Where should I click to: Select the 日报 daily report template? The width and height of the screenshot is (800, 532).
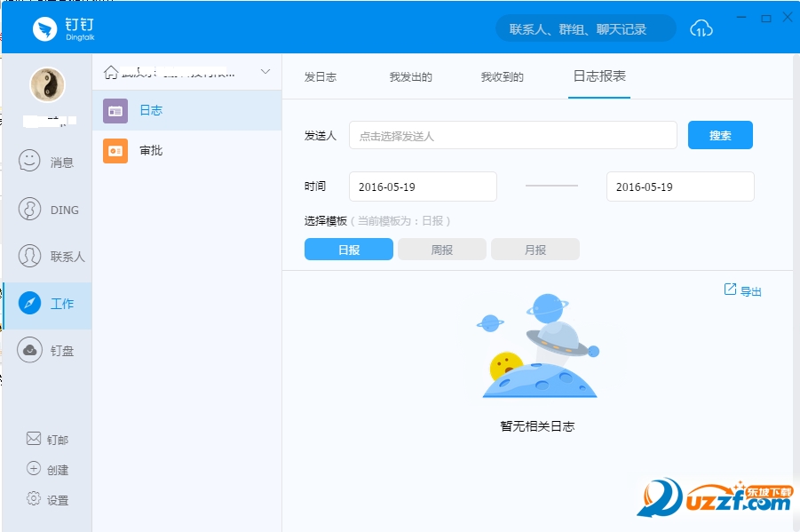pos(348,250)
